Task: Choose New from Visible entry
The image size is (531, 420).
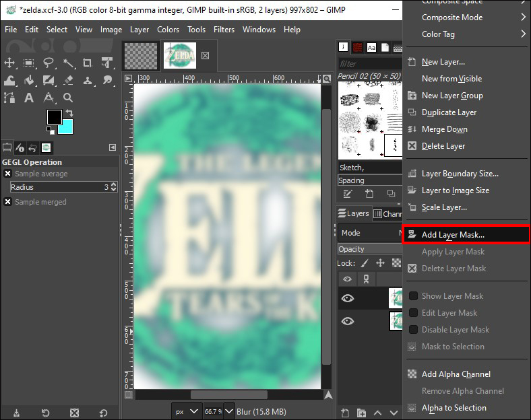Action: coord(451,79)
